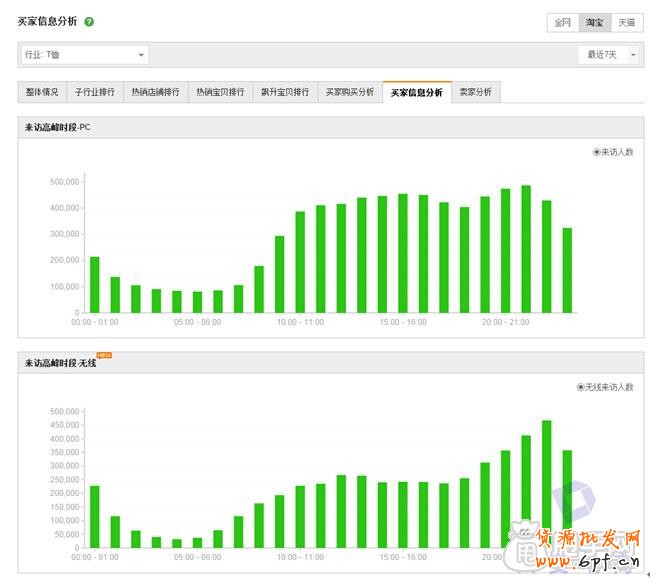Select the 热销宝贝排行 tab
650x583 pixels.
(x=220, y=92)
